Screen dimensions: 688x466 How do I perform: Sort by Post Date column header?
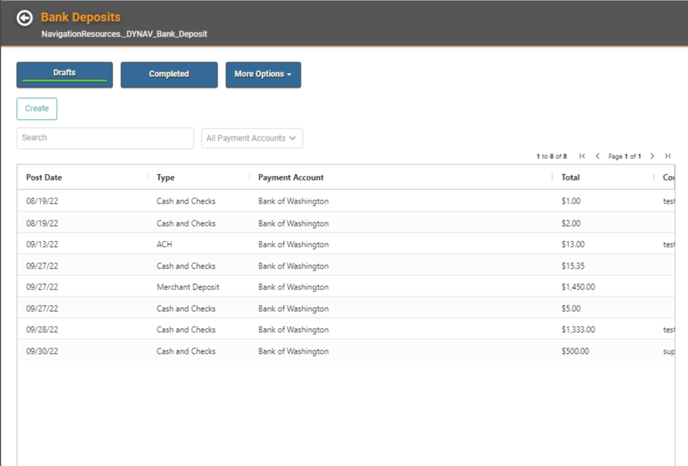coord(44,178)
